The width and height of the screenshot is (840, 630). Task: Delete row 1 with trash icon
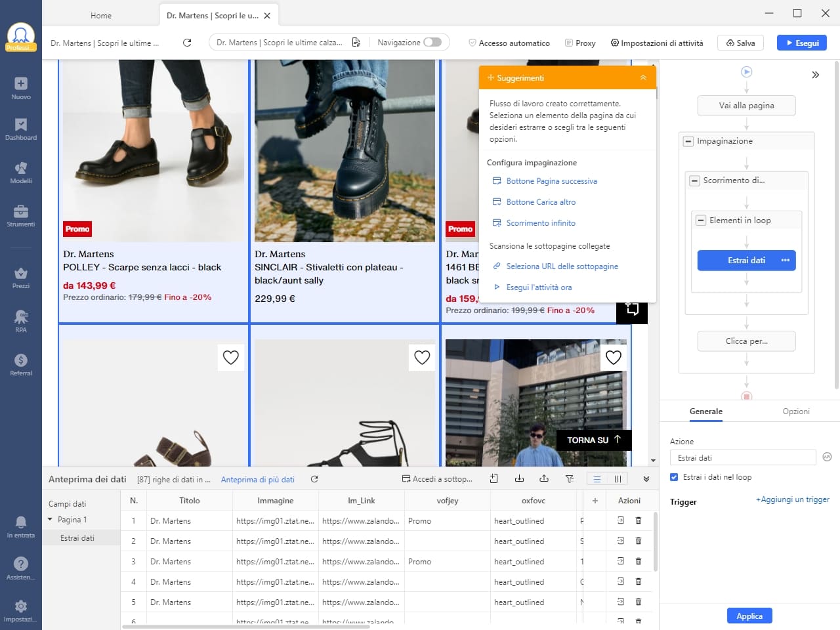[x=639, y=520]
